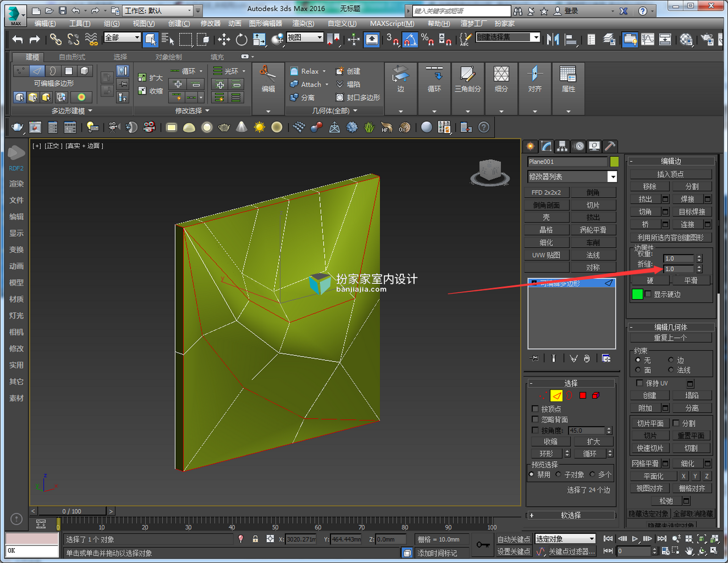Activate Polygon sub-object selection icon
Screen dimensions: 728x563
click(583, 395)
